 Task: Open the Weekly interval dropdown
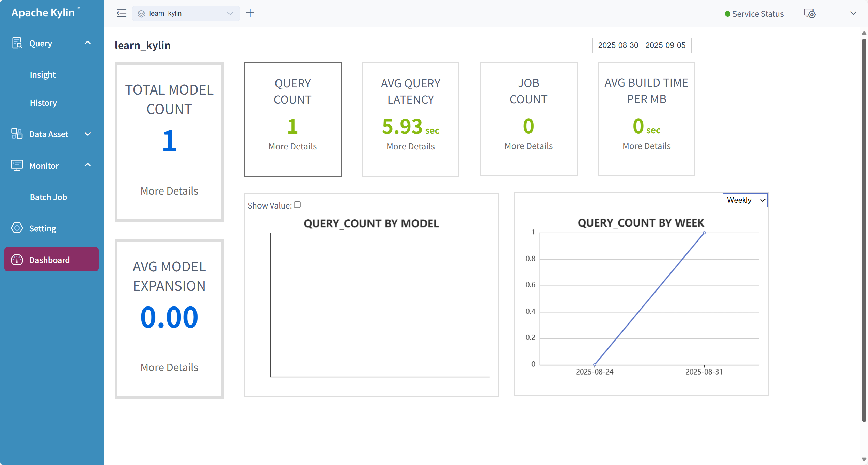click(x=745, y=200)
